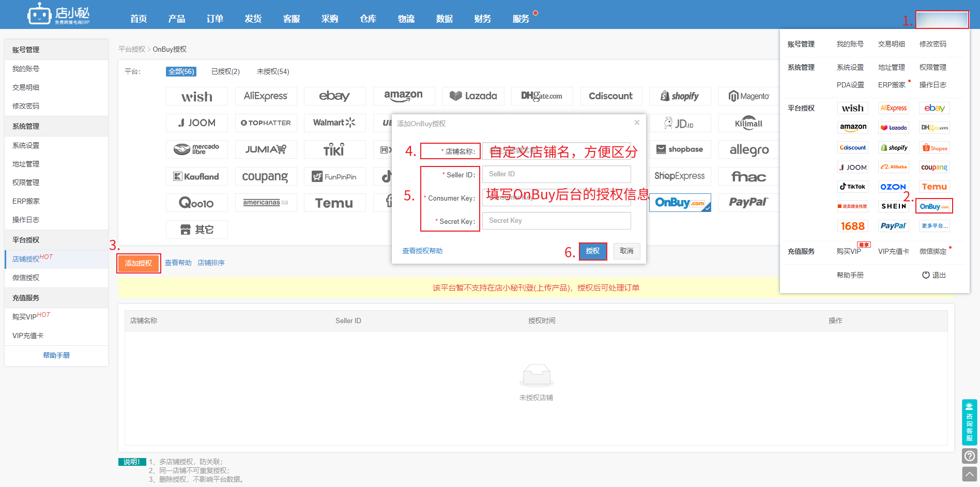
Task: Click the question mark help icon
Action: pos(970,456)
